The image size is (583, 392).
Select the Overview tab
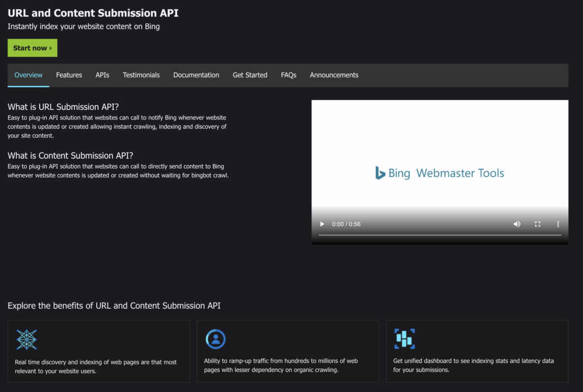(28, 75)
